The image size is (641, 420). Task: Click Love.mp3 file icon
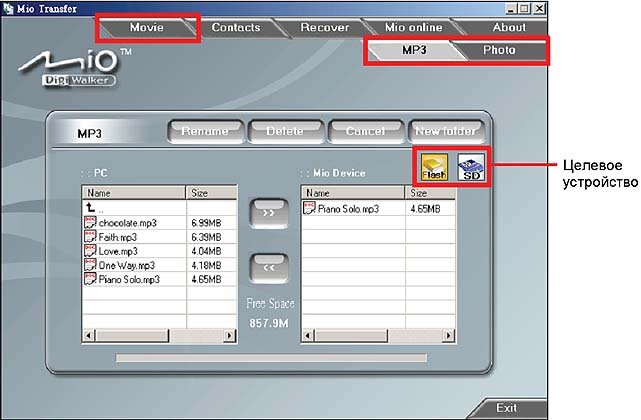click(90, 251)
